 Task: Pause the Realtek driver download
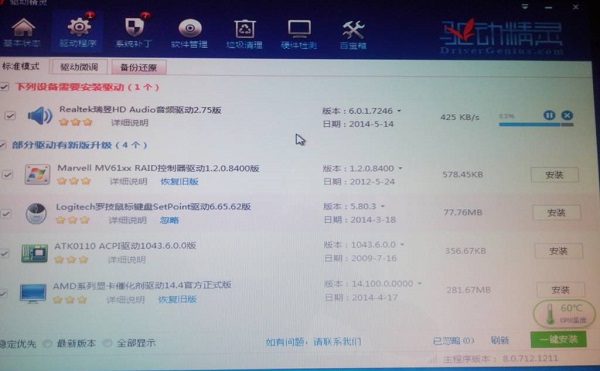point(549,115)
